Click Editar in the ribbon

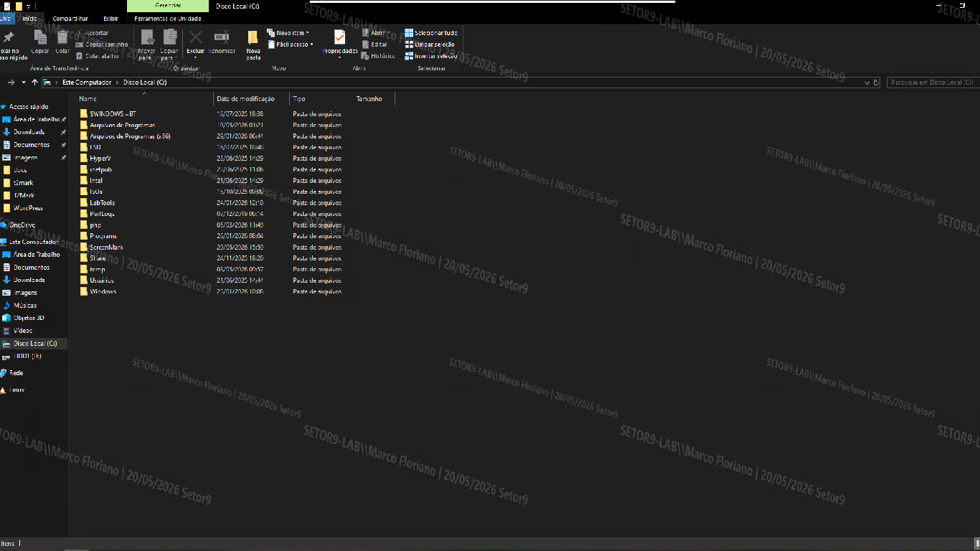[x=374, y=44]
